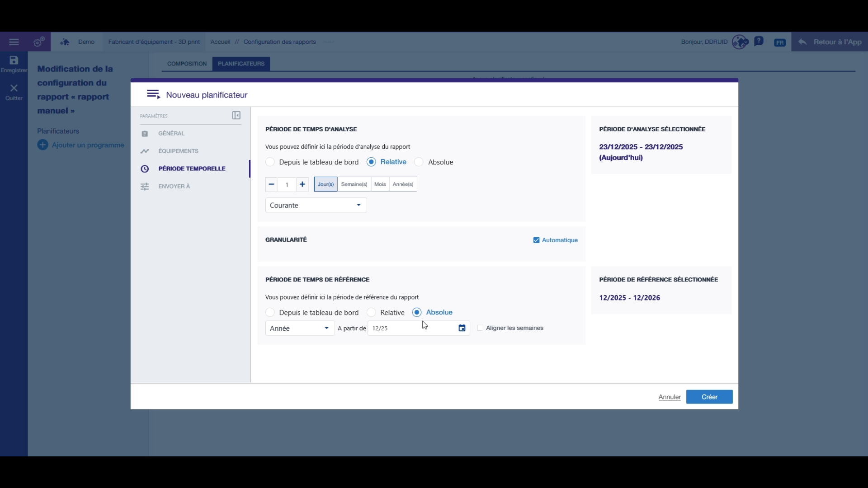Open Configuration des rapports breadcrumb link

pyautogui.click(x=279, y=42)
